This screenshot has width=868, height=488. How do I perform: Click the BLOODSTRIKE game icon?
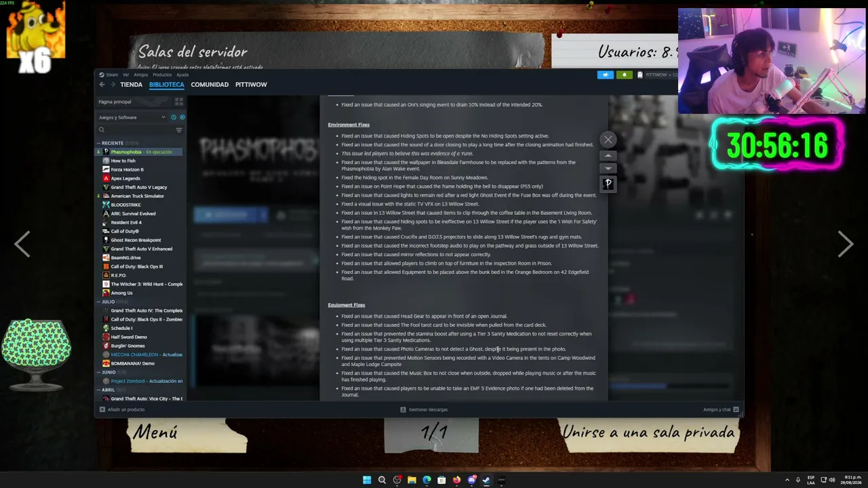[x=106, y=205]
